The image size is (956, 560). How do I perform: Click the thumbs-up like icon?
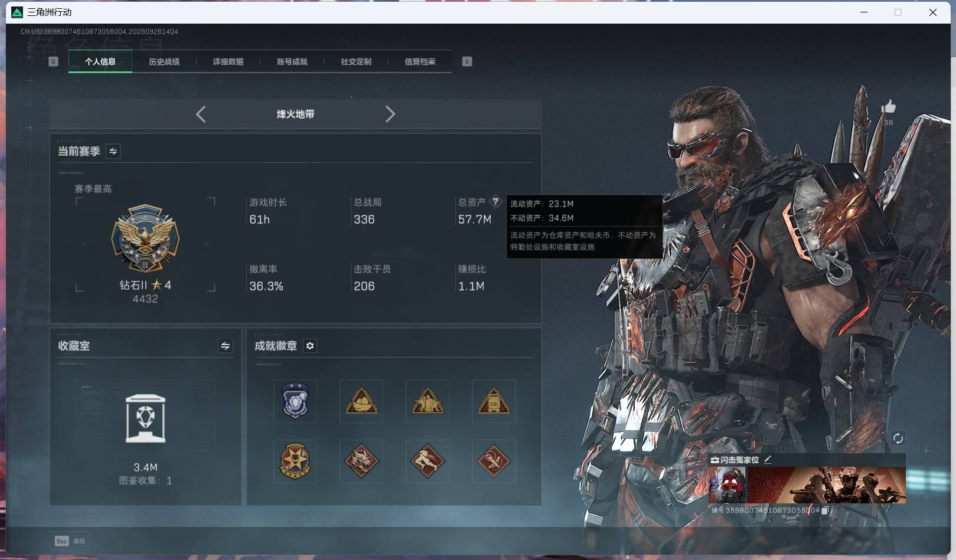point(889,107)
